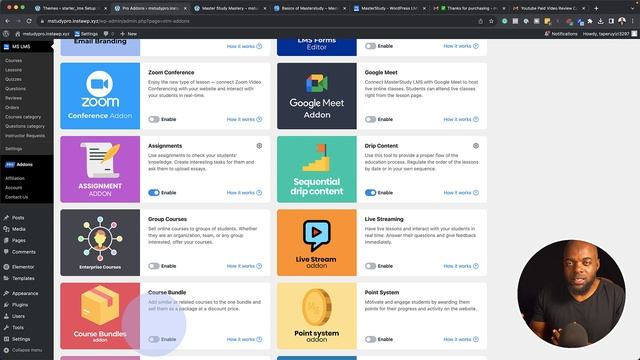Open How it works for Email Branding
The width and height of the screenshot is (640, 360).
(x=244, y=46)
